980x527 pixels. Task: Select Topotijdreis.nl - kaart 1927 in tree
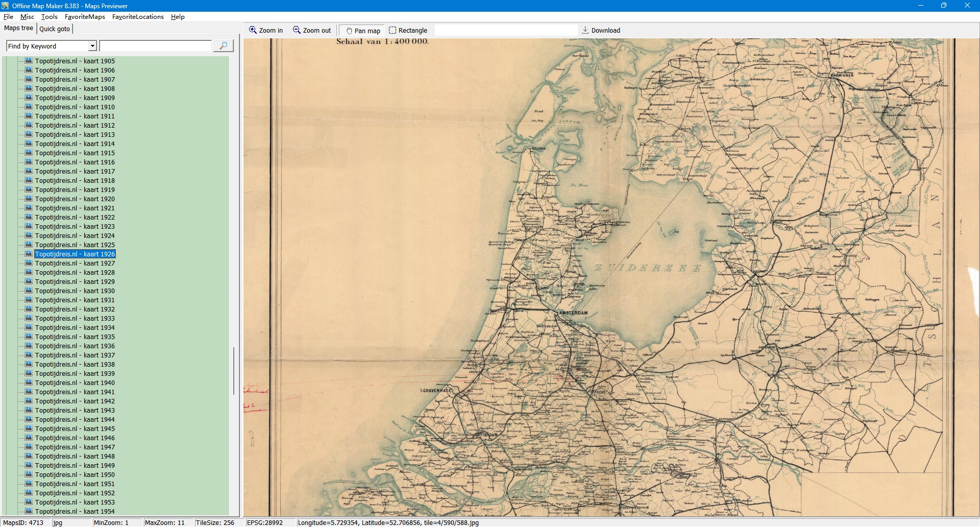pos(75,263)
